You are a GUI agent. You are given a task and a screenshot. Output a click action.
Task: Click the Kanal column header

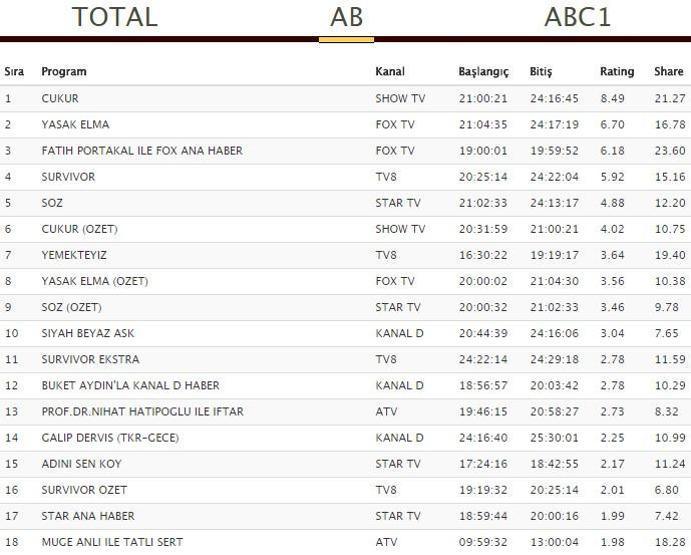pos(390,71)
